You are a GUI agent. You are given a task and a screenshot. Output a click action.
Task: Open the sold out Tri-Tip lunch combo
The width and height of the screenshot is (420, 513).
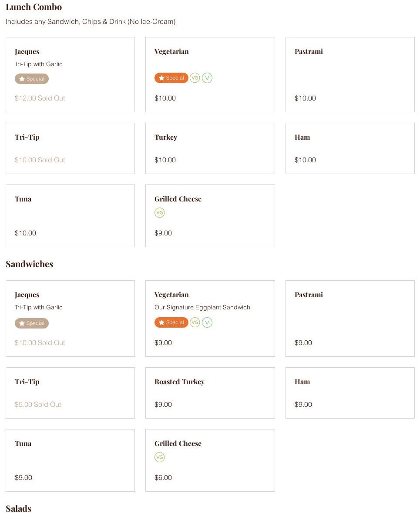70,148
